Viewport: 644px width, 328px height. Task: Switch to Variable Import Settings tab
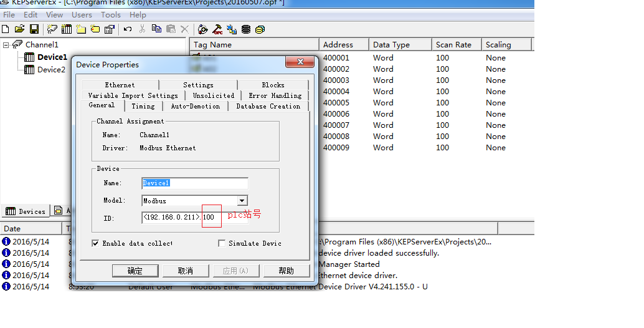point(133,95)
